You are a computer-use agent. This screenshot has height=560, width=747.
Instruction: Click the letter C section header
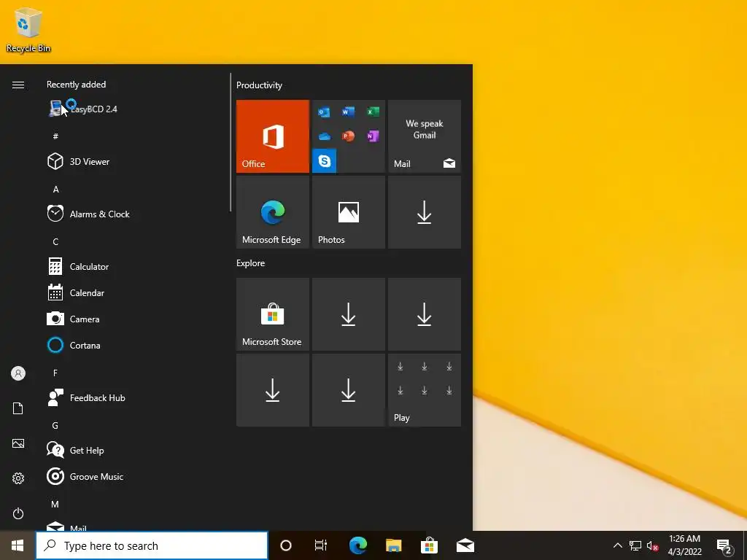pyautogui.click(x=55, y=241)
